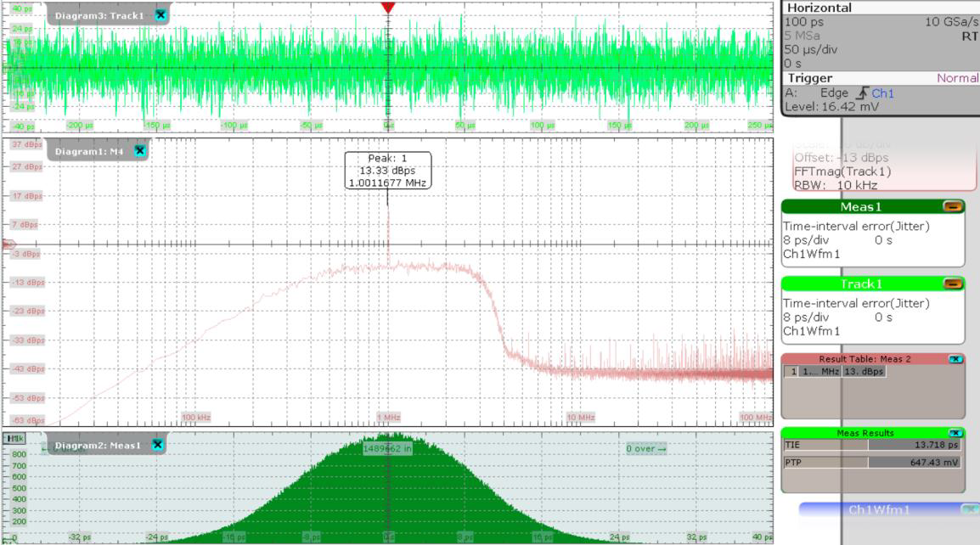Close the Result Table: Meas 2 box
This screenshot has width=980, height=545.
tap(956, 359)
